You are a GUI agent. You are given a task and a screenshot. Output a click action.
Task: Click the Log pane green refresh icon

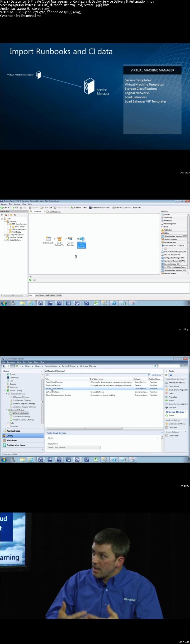30,280
